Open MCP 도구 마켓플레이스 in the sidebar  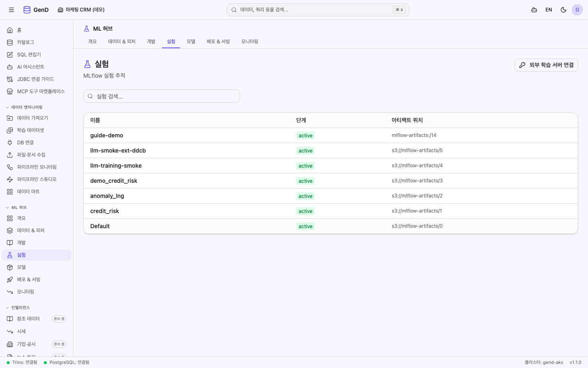[37, 92]
